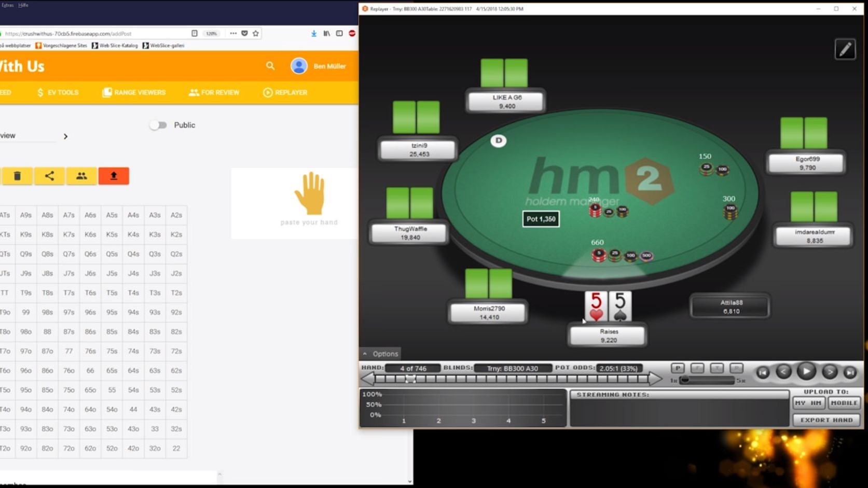
Task: Open Ben Müller profile avatar
Action: coord(299,66)
